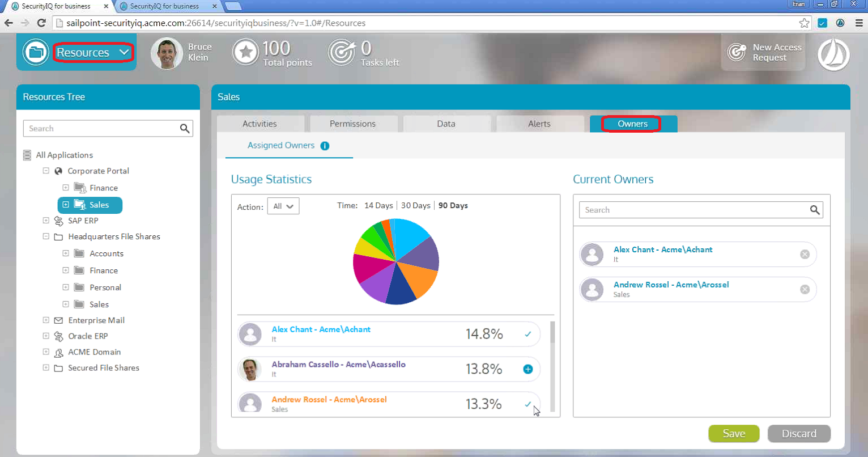Expand the Enterprise Mail node
This screenshot has height=457, width=868.
click(46, 320)
